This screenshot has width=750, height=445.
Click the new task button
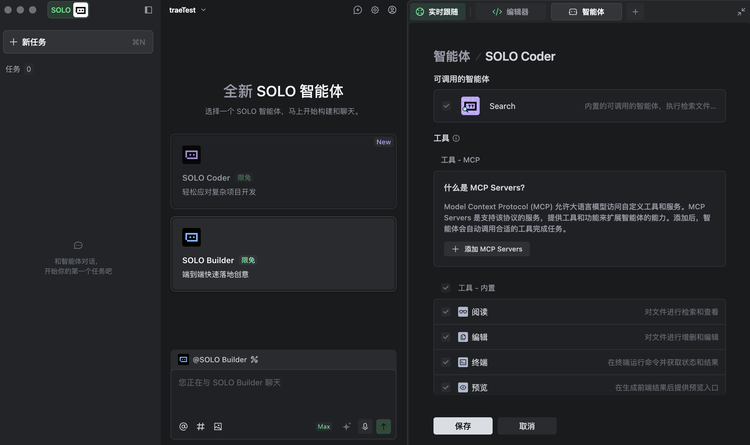click(78, 42)
